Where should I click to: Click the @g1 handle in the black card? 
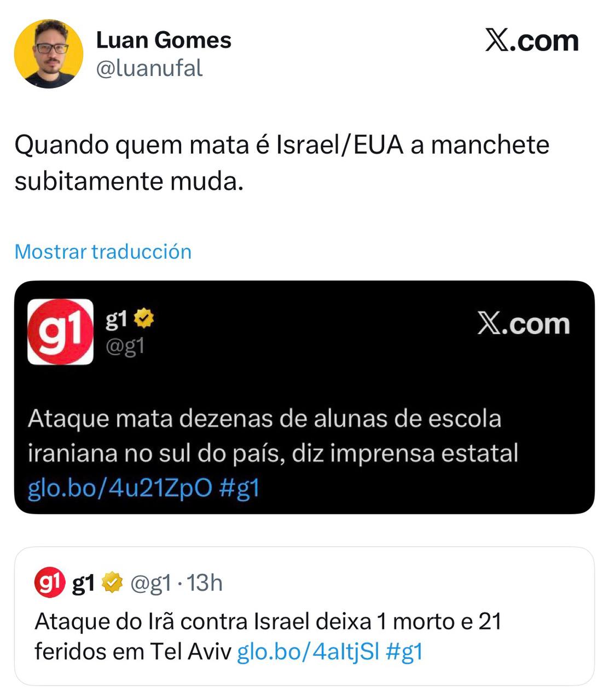pos(125,346)
